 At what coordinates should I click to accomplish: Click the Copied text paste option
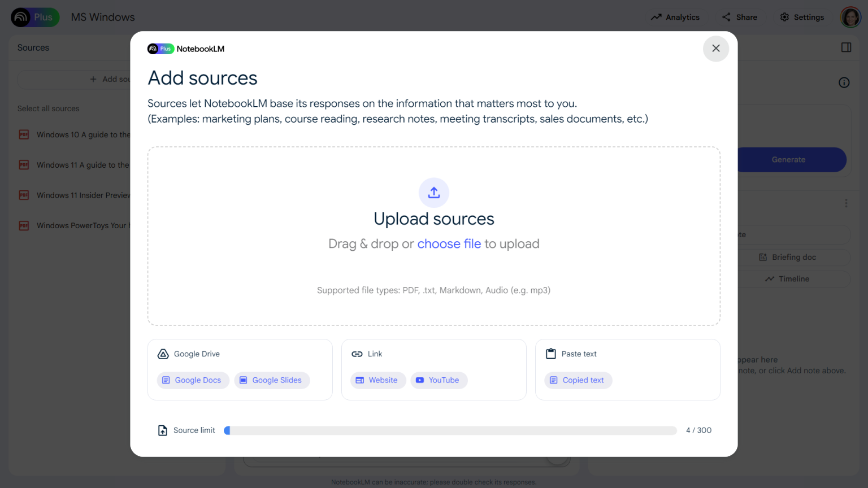tap(578, 380)
